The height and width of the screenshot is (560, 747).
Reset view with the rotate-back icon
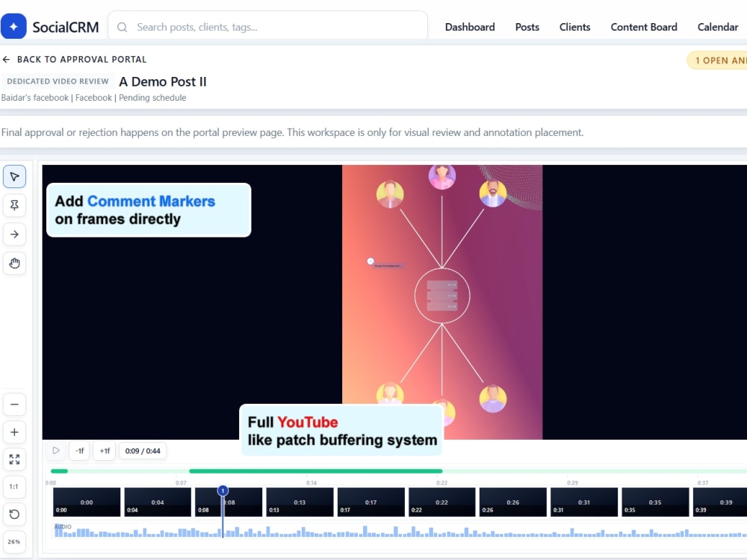coord(14,514)
